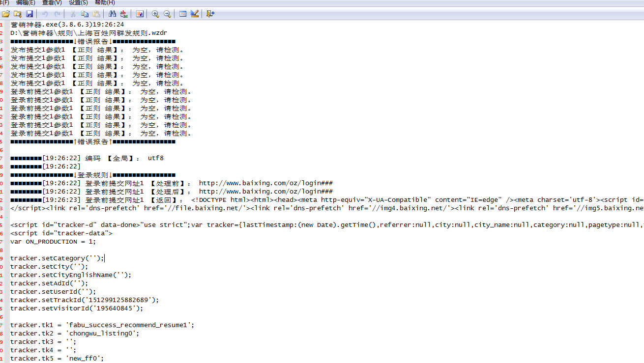Click the exit door toolbar icon
The image size is (644, 363).
(210, 14)
